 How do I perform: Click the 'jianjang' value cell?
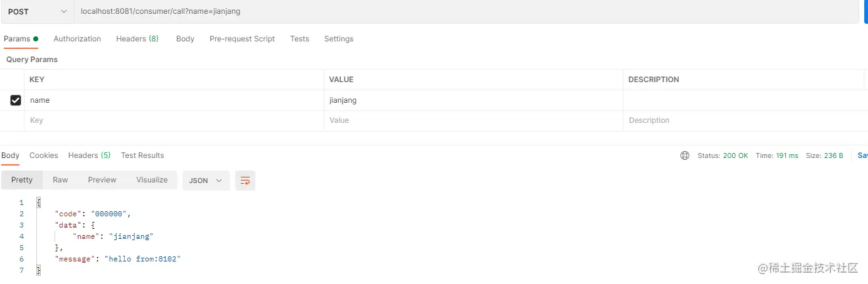pyautogui.click(x=474, y=100)
